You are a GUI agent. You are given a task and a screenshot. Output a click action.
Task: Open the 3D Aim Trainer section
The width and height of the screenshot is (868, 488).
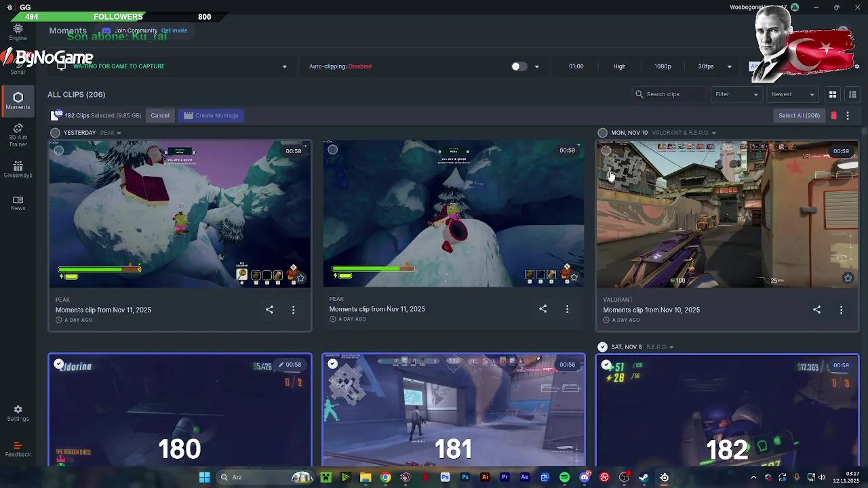18,136
